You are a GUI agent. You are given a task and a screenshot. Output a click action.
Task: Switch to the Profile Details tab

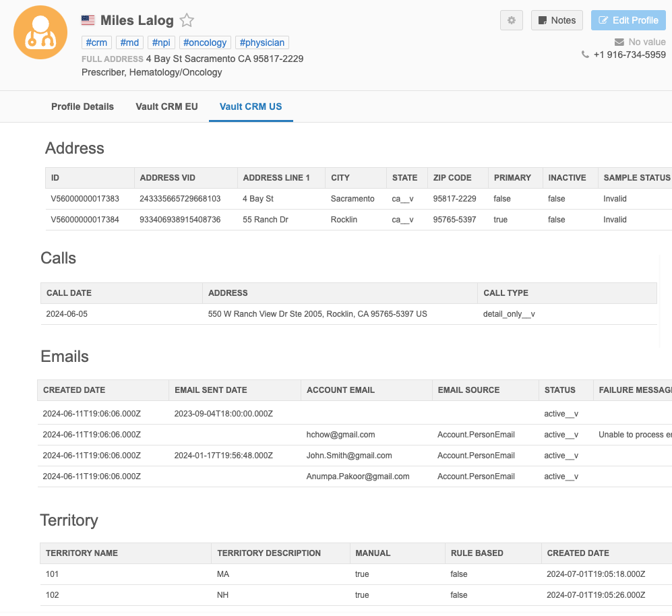82,106
